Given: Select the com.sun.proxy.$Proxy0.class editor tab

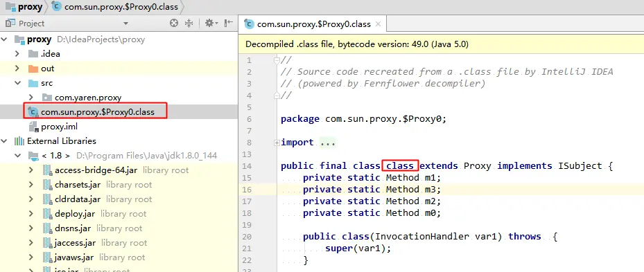Looking at the screenshot, I should (x=313, y=24).
